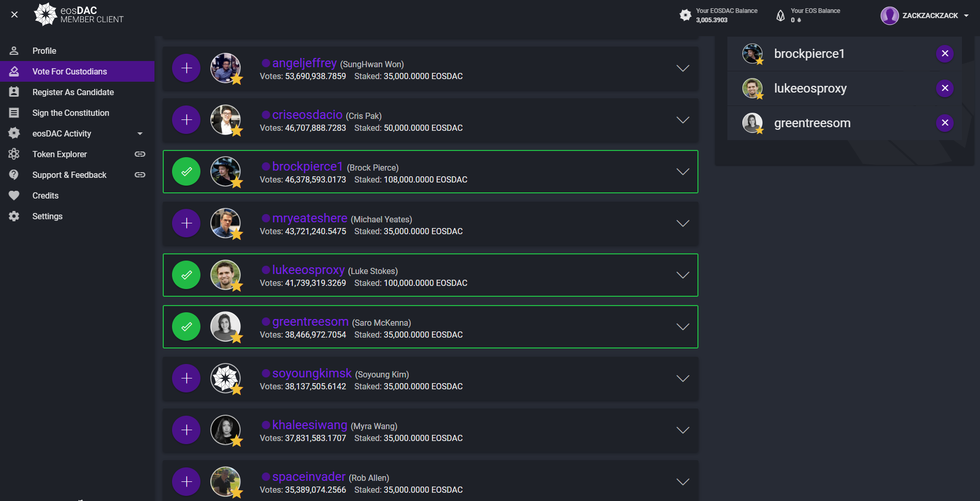Screen dimensions: 980x501
Task: Deselect lukeeosproxy with the green checkmark
Action: [186, 275]
